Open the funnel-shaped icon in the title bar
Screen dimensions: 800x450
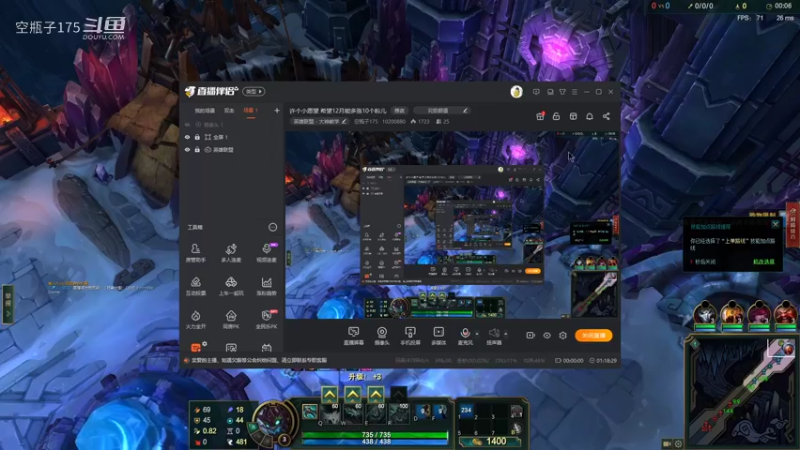pyautogui.click(x=562, y=92)
